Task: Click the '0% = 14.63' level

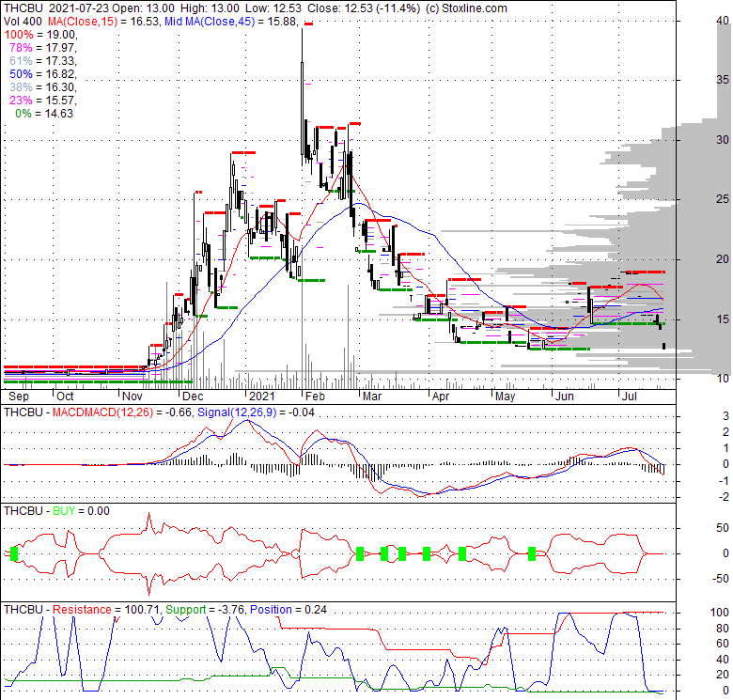Action: 44,113
